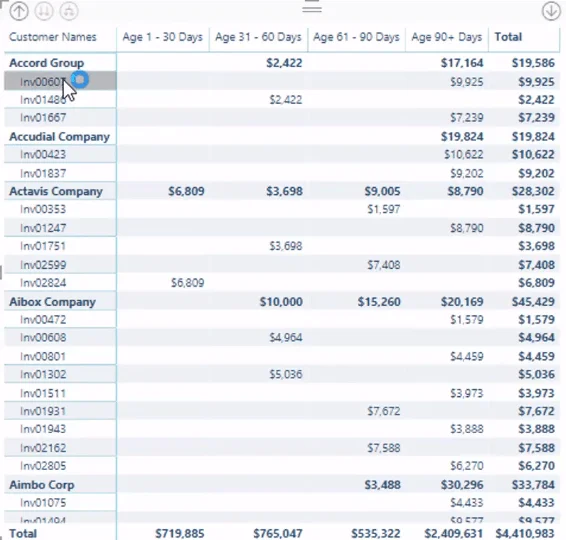Click the go to next level icon
The image size is (566, 540).
44,11
